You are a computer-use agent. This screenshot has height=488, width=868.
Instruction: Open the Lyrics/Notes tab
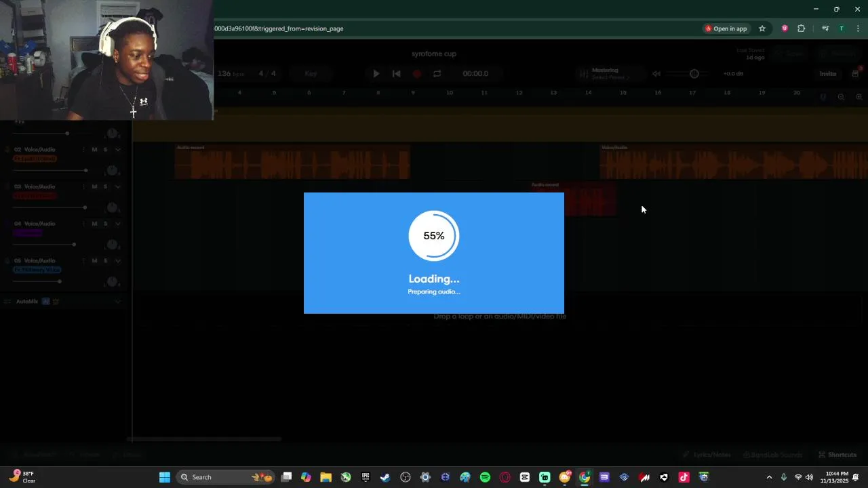click(x=707, y=455)
